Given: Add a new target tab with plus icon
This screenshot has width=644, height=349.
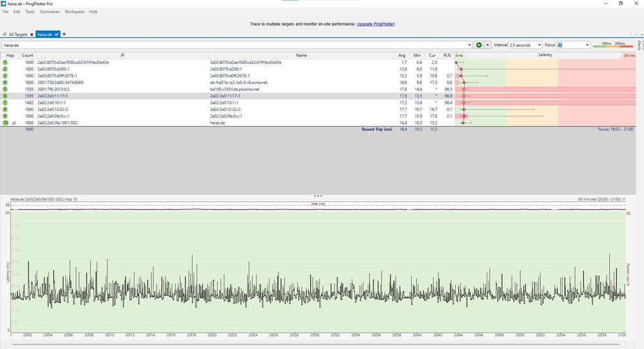Looking at the screenshot, I should pyautogui.click(x=64, y=34).
